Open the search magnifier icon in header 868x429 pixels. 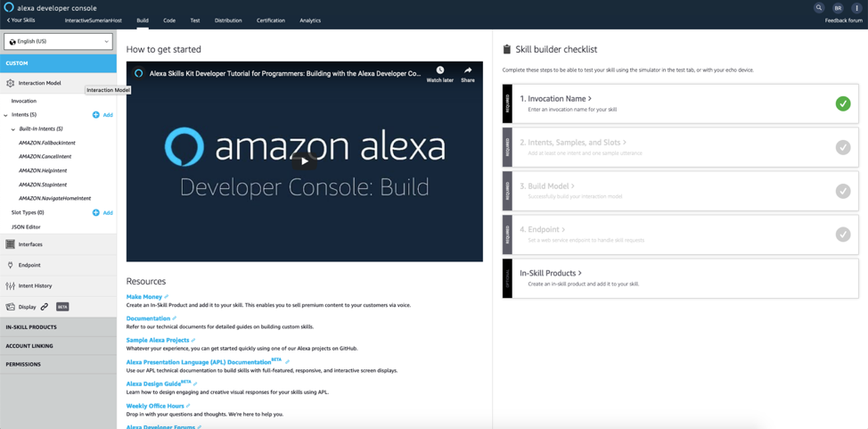click(x=819, y=8)
